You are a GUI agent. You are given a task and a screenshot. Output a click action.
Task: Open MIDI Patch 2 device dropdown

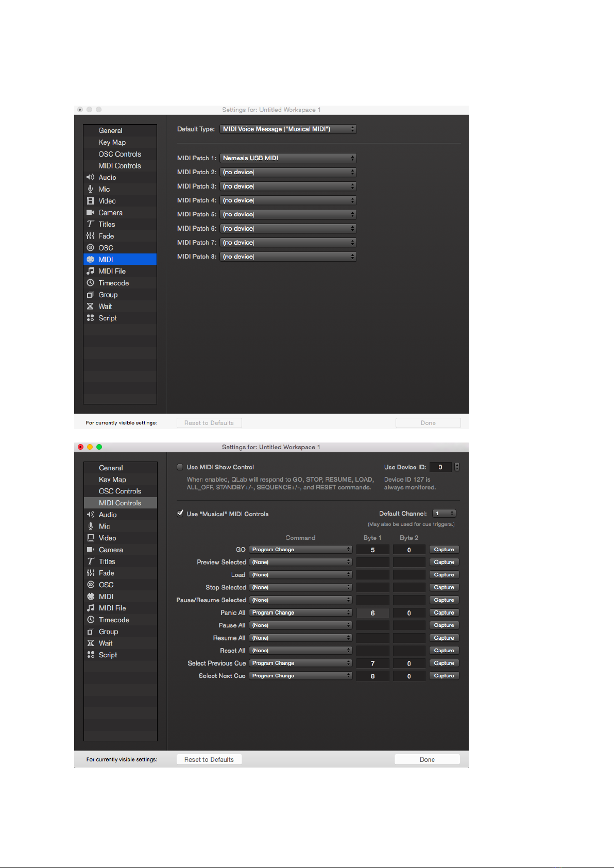(288, 172)
